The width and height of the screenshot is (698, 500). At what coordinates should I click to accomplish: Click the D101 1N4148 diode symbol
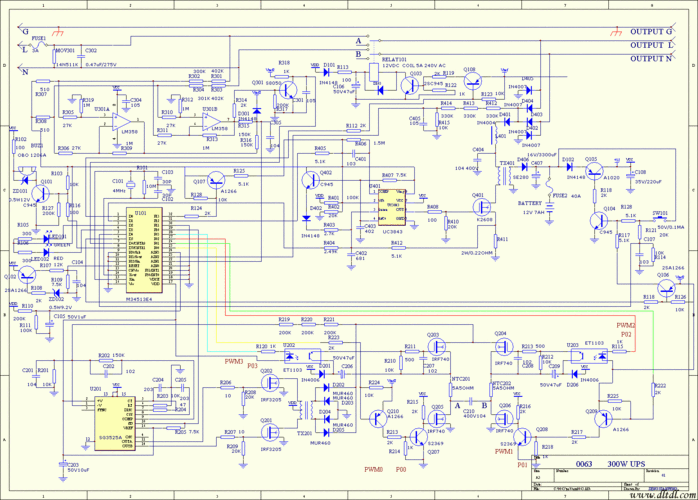click(x=328, y=71)
